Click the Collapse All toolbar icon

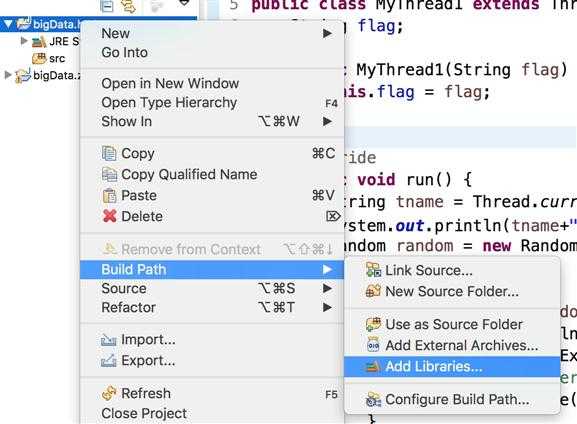(x=107, y=6)
